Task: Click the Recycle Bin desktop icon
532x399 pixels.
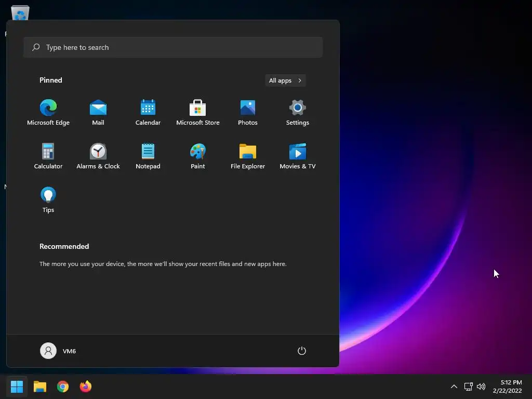Action: pyautogui.click(x=20, y=13)
